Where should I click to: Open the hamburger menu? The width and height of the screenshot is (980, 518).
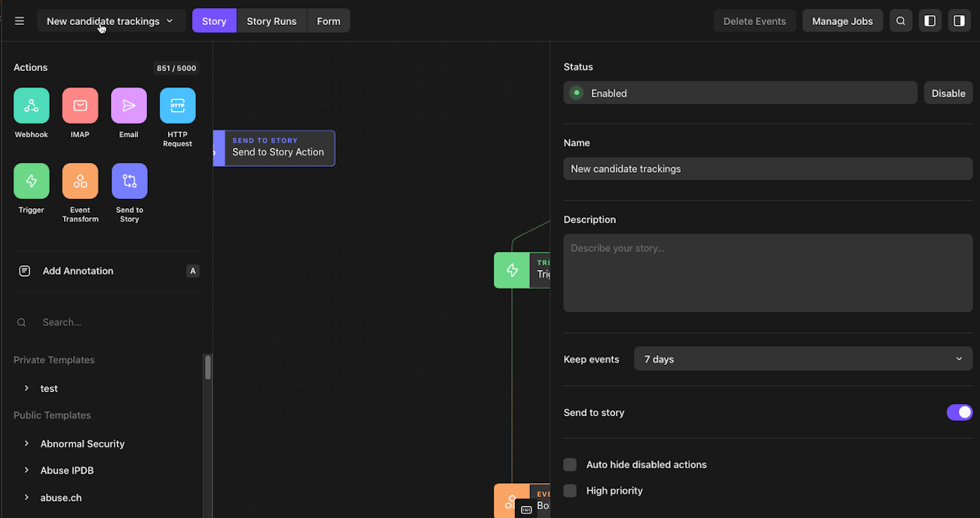click(x=20, y=21)
